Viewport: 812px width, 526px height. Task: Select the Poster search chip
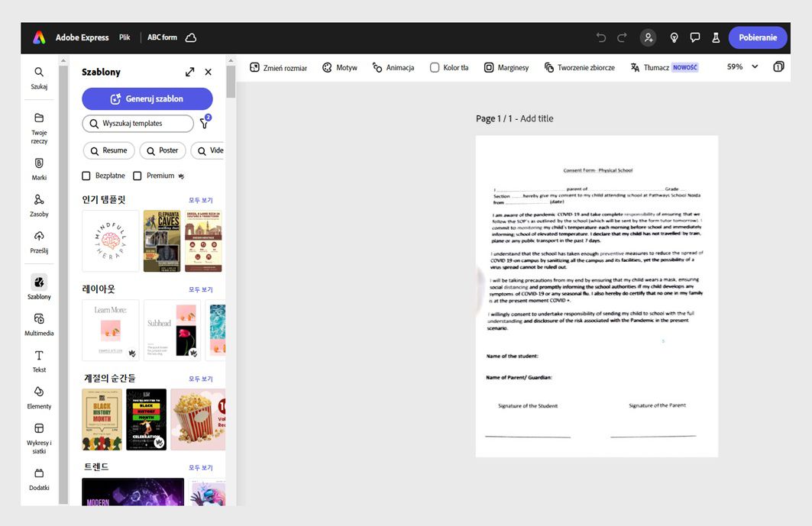(x=162, y=150)
